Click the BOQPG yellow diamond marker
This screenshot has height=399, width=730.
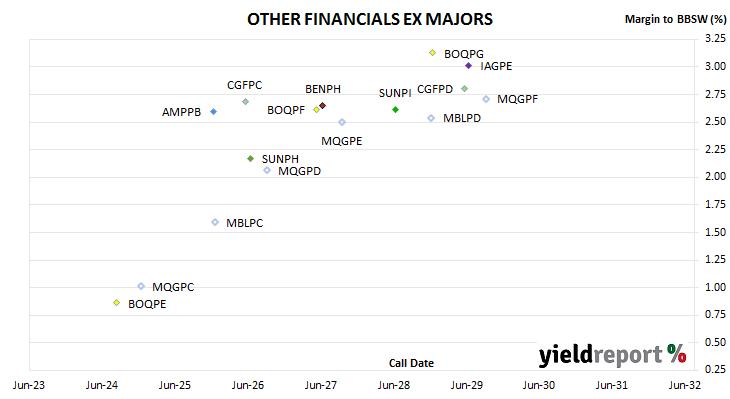pyautogui.click(x=433, y=53)
